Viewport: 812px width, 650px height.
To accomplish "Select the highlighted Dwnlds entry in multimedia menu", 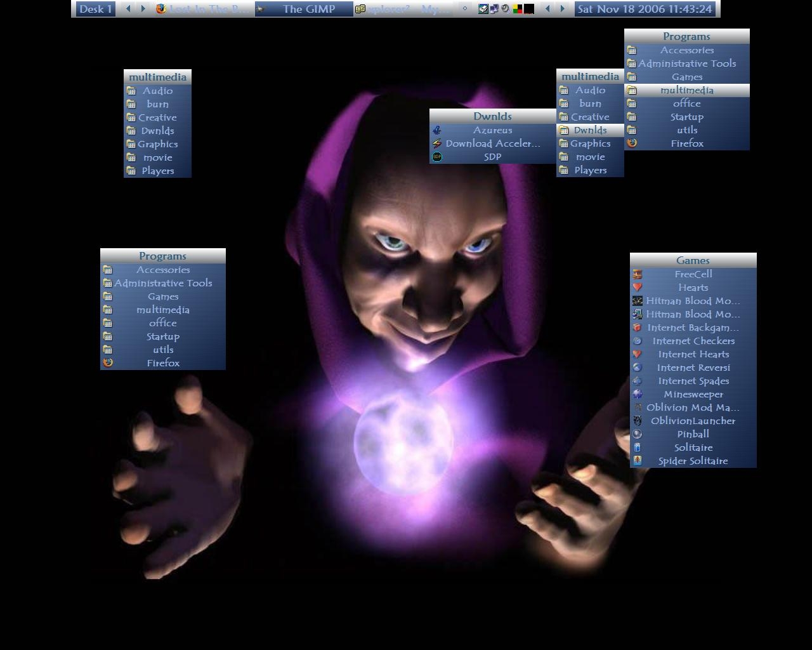I will click(590, 130).
